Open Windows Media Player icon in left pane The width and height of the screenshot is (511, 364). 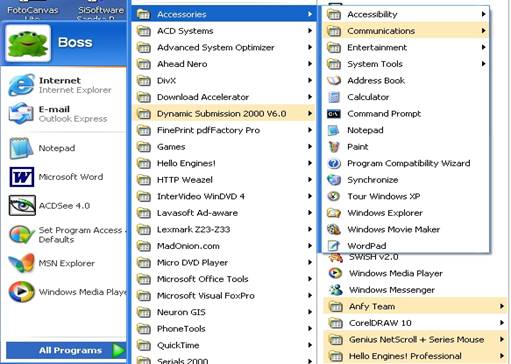click(x=22, y=292)
